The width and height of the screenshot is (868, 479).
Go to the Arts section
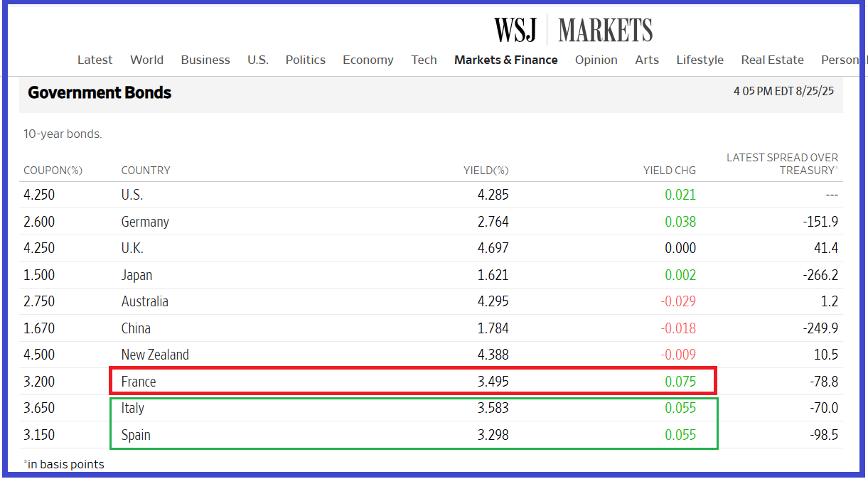tap(647, 60)
